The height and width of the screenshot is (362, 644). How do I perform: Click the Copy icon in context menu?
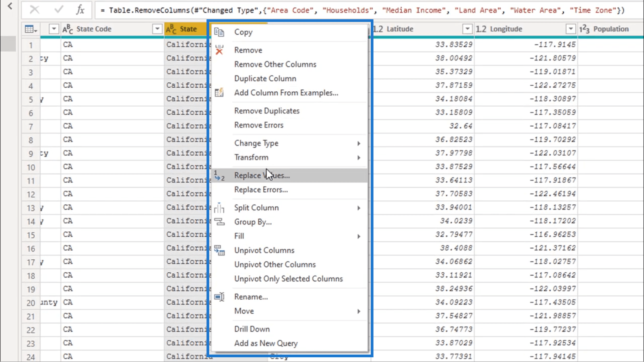[219, 32]
